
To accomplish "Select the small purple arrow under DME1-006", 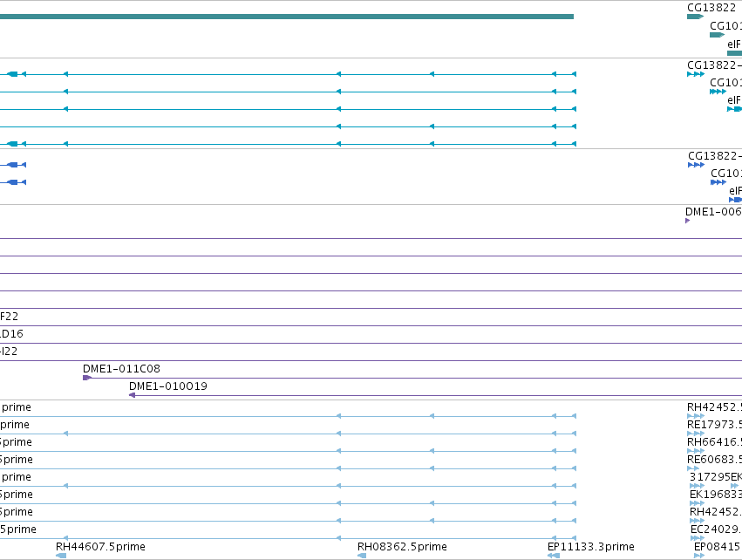I will (688, 221).
